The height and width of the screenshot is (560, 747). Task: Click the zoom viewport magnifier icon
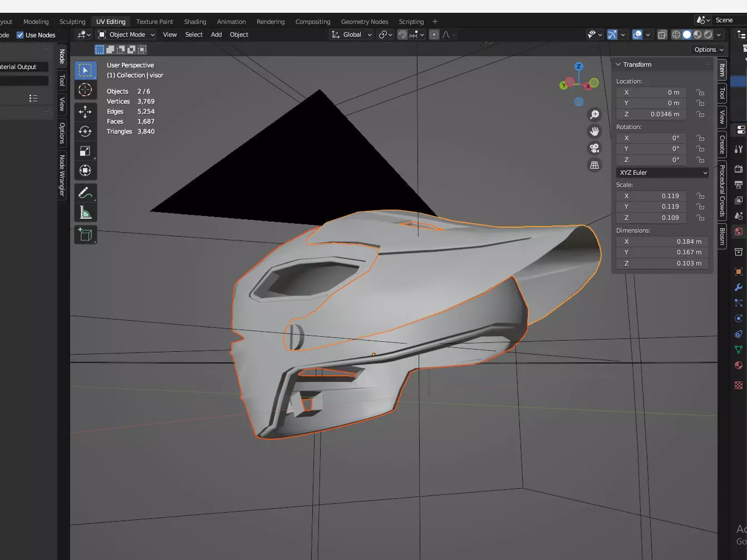[x=594, y=114]
